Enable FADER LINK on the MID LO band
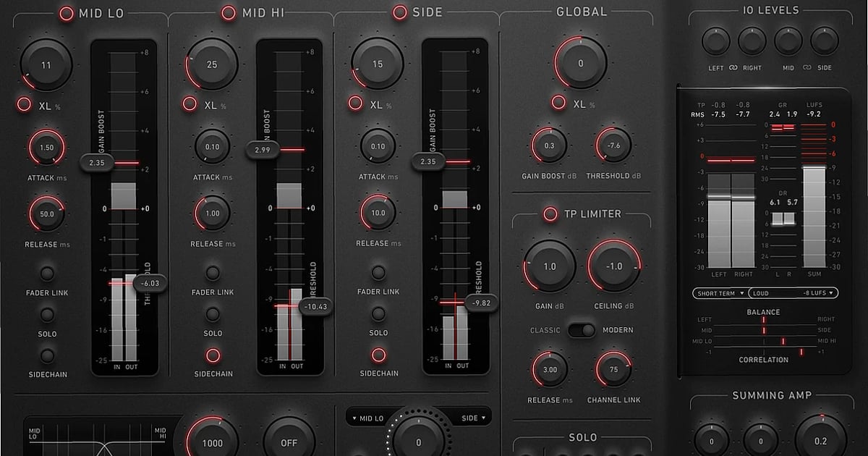This screenshot has width=868, height=456. pyautogui.click(x=47, y=274)
